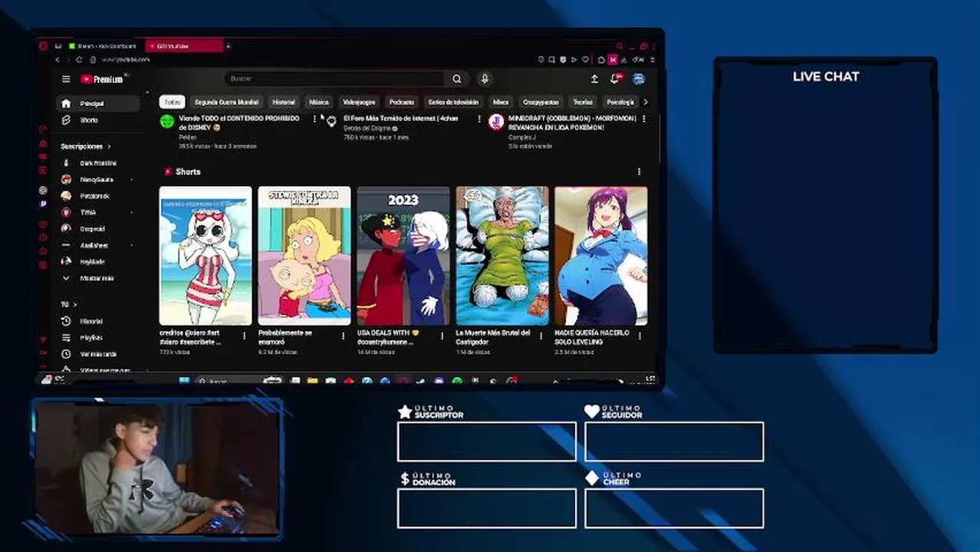The height and width of the screenshot is (552, 980).
Task: Click the shield ad-blocker icon in toolbar
Action: click(x=563, y=60)
